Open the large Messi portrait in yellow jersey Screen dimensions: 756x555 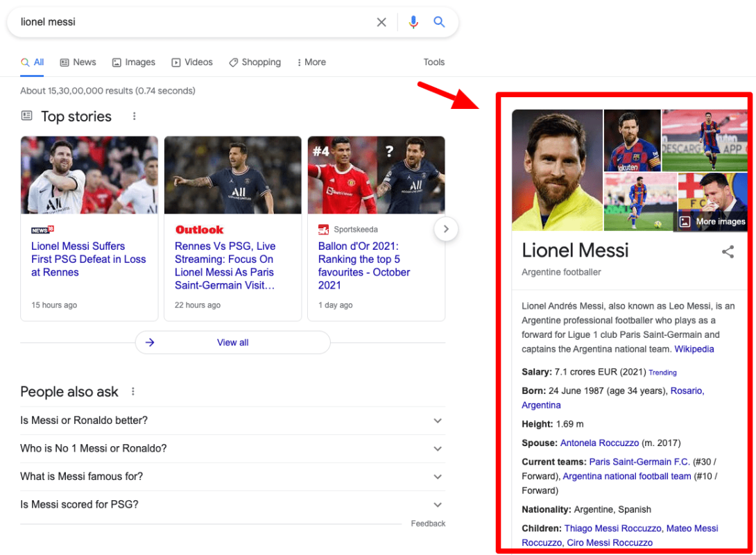(557, 170)
